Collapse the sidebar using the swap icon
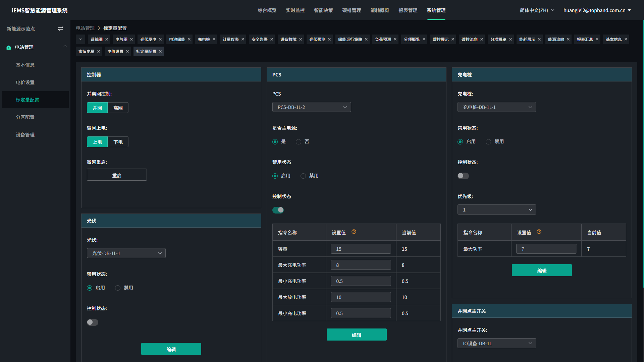This screenshot has height=362, width=644. 61,28
